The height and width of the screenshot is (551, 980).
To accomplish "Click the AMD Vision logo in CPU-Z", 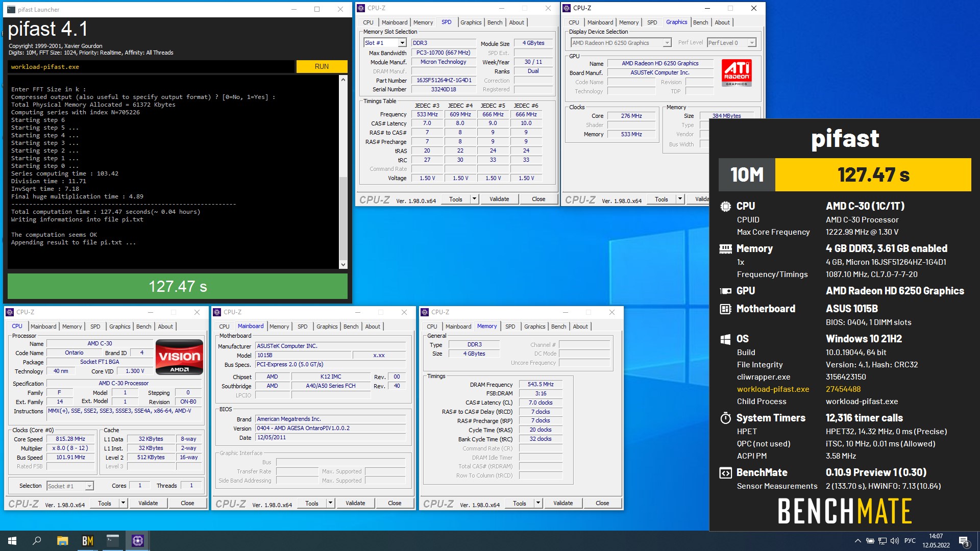I will (179, 357).
